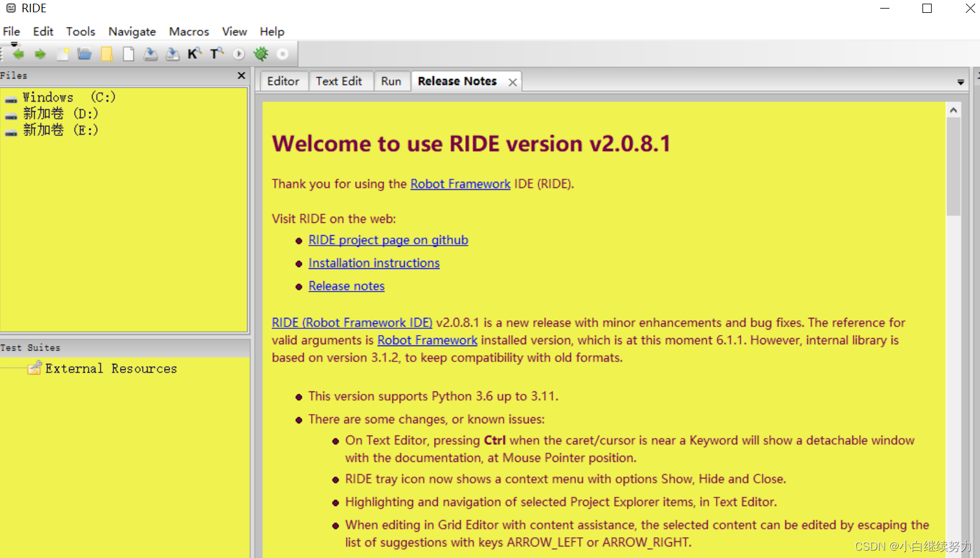Image resolution: width=980 pixels, height=558 pixels.
Task: Switch to the Run tab
Action: tap(391, 81)
